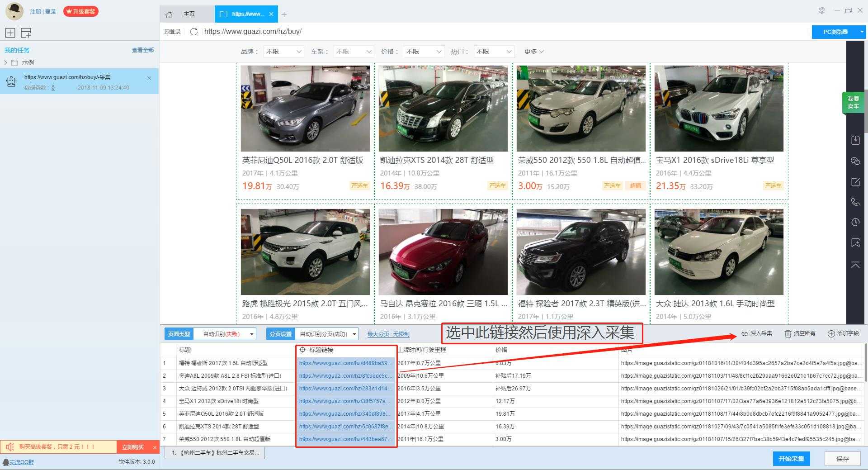This screenshot has width=868, height=470.
Task: Click the 保存 button
Action: [x=842, y=459]
